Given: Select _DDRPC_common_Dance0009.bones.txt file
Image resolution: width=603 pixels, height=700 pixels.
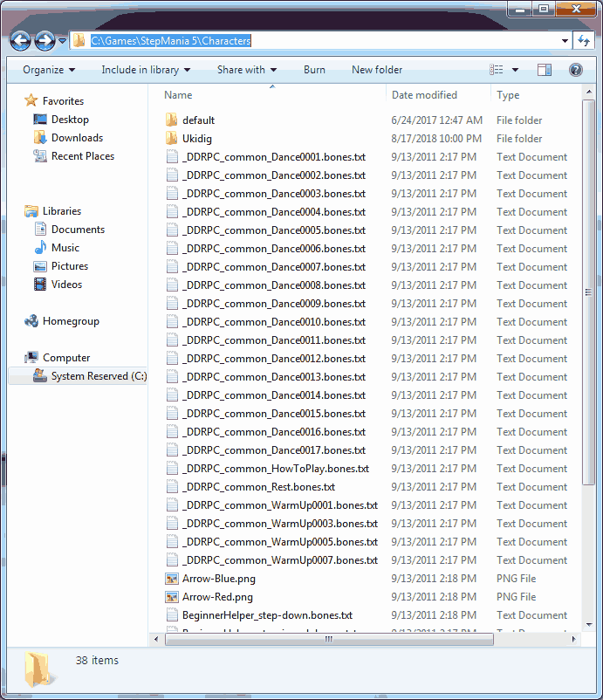Looking at the screenshot, I should pyautogui.click(x=274, y=304).
